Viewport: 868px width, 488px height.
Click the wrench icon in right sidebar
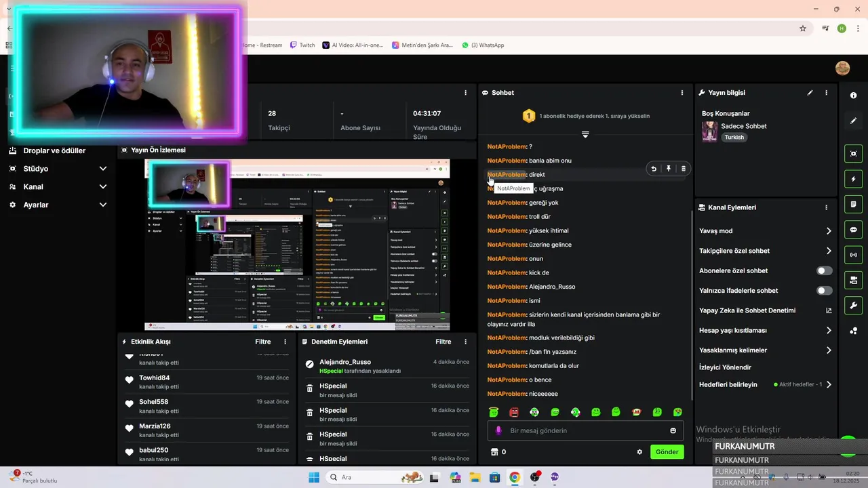pos(853,305)
